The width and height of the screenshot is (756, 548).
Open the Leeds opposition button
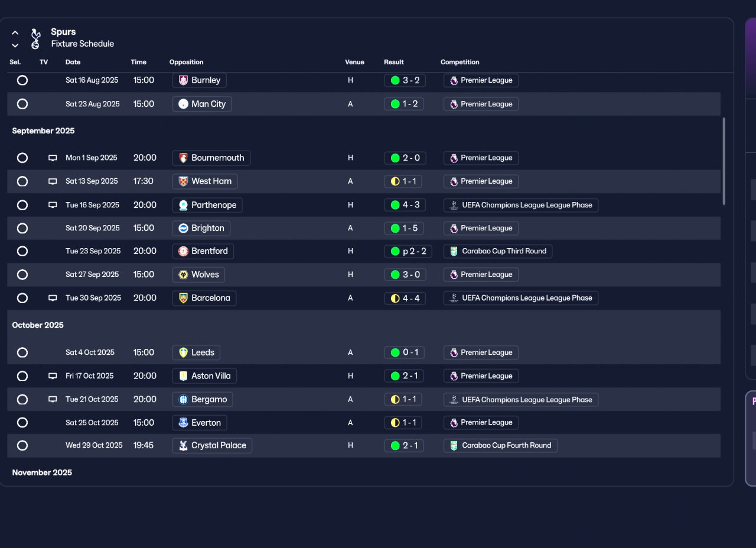(197, 353)
